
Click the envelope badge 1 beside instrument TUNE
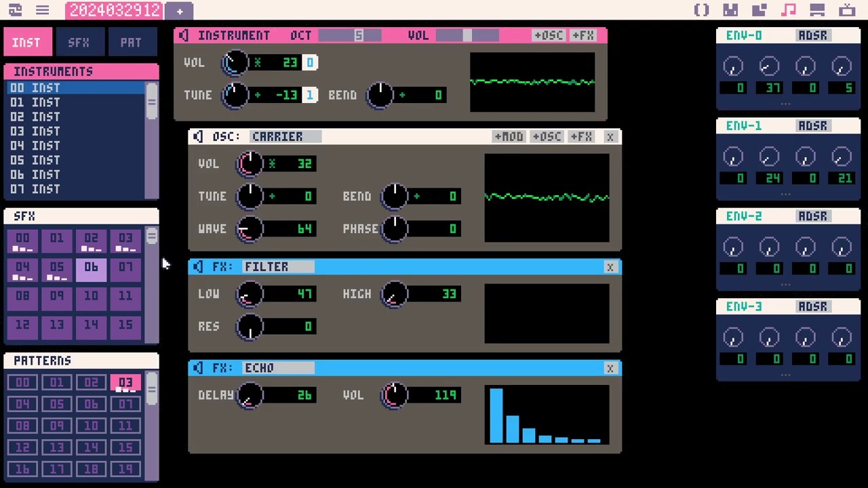[310, 95]
